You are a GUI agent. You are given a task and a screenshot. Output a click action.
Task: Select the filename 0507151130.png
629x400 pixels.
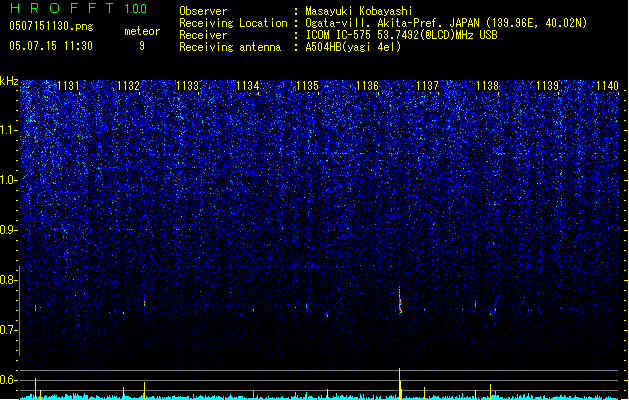(x=51, y=26)
